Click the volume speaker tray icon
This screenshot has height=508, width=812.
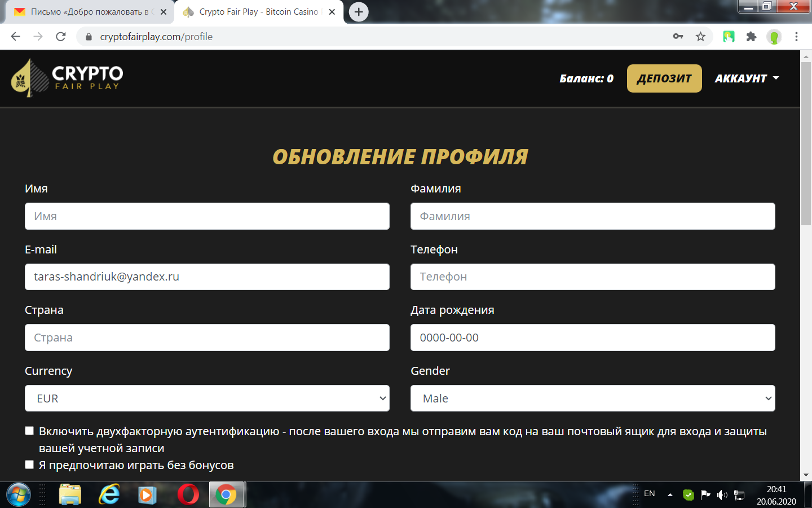[x=722, y=495]
